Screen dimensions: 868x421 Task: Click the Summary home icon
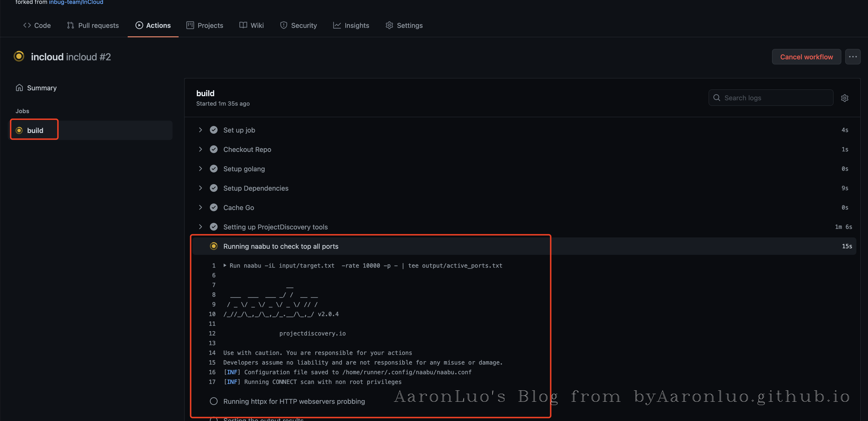point(19,88)
